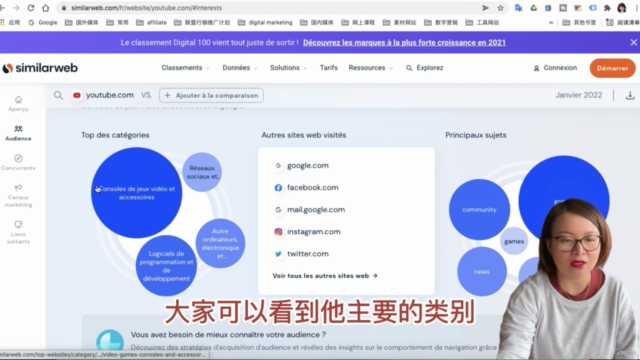Click the community topic bubble

(x=479, y=209)
